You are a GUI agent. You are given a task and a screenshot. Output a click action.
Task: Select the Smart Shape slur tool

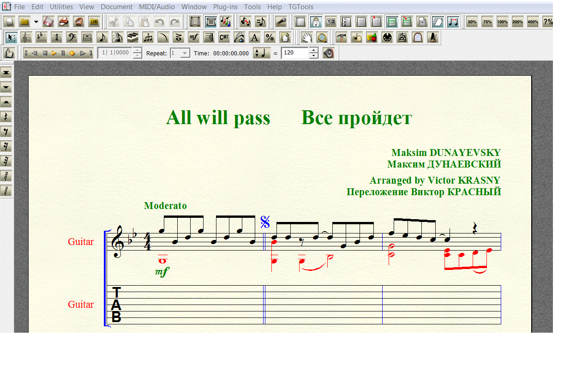pyautogui.click(x=163, y=37)
